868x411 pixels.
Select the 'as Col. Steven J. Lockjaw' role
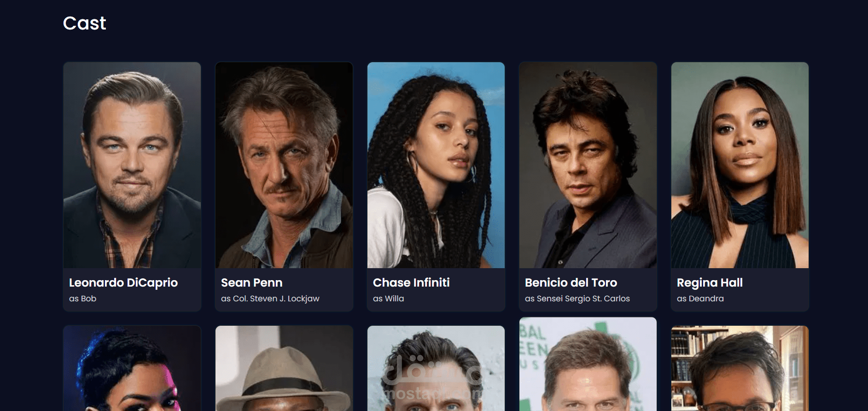pyautogui.click(x=270, y=299)
